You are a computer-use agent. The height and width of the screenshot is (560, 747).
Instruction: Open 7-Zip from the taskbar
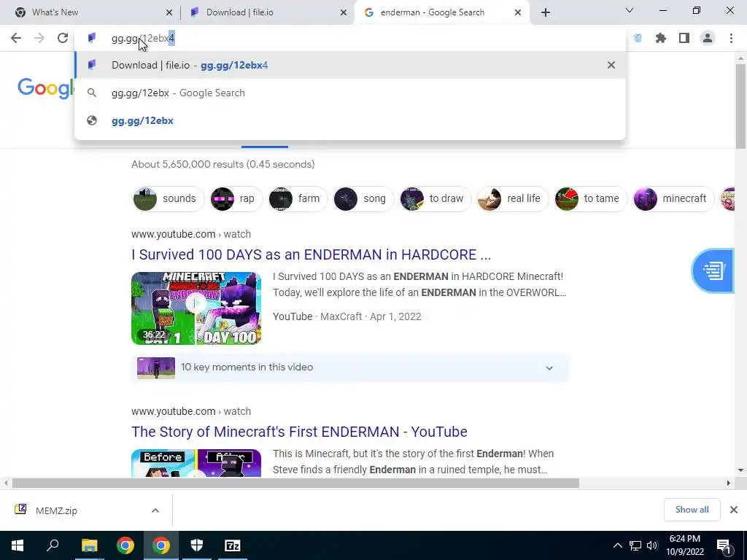(x=233, y=545)
